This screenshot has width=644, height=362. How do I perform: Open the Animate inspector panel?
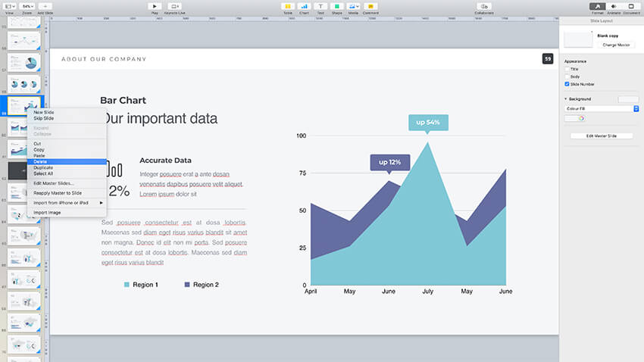click(614, 6)
